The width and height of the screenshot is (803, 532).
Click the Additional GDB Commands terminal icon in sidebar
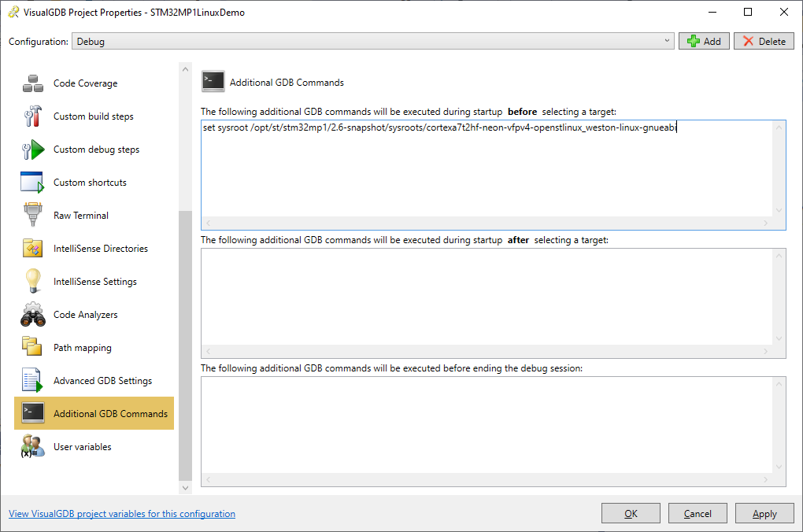pos(33,413)
